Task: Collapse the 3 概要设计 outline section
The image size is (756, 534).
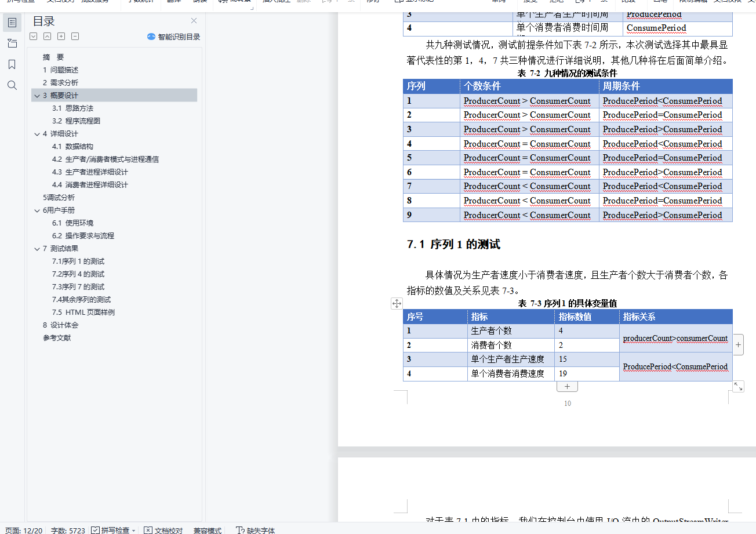Action: point(37,96)
